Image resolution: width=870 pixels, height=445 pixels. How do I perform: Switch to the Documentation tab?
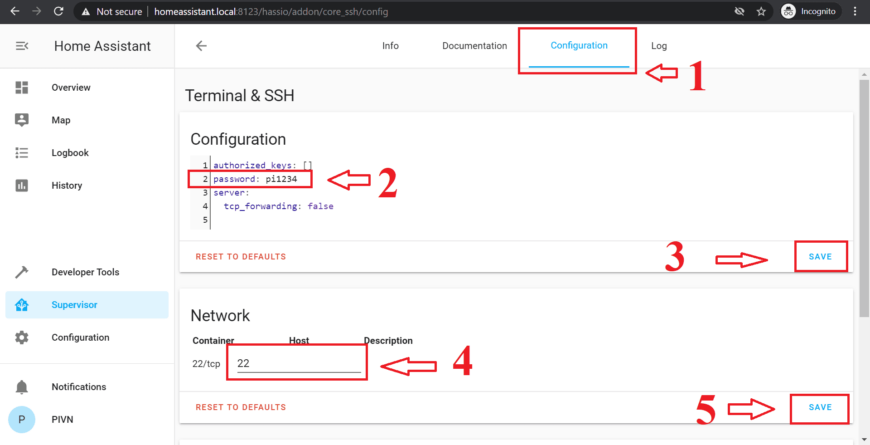click(474, 46)
